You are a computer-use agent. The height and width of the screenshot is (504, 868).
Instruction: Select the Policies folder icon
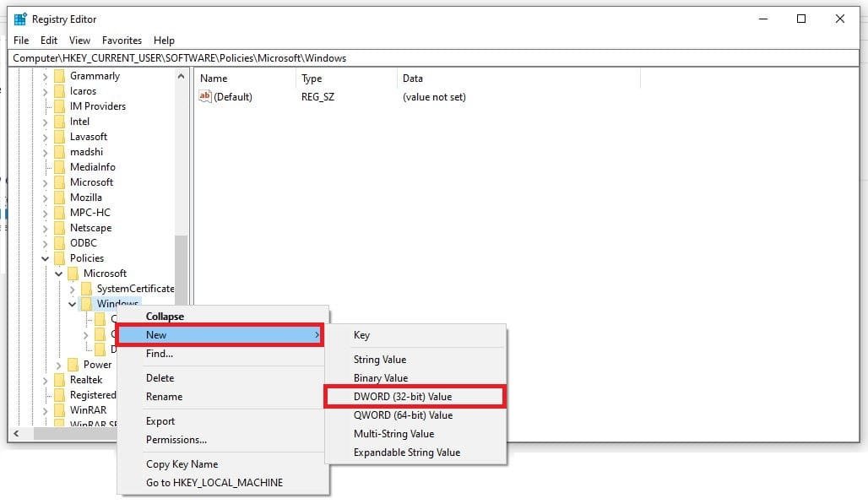click(x=59, y=258)
